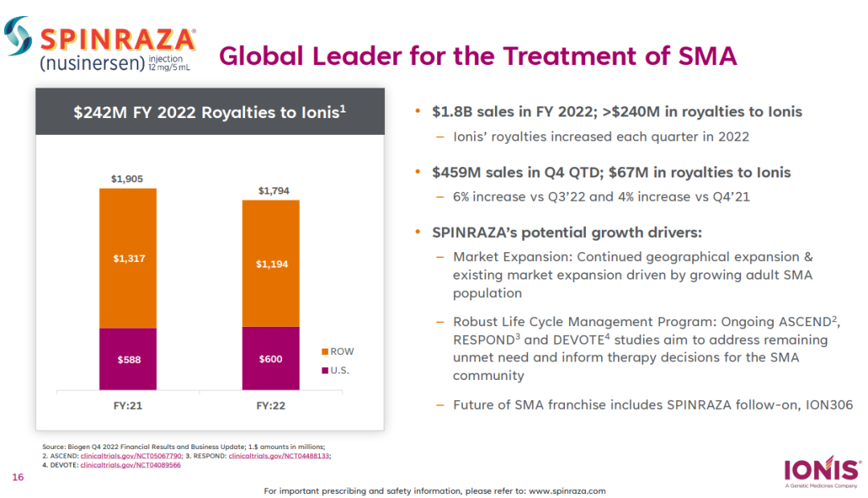This screenshot has height=498, width=868.
Task: Click the $1,794 total label above FY:22
Action: point(272,190)
